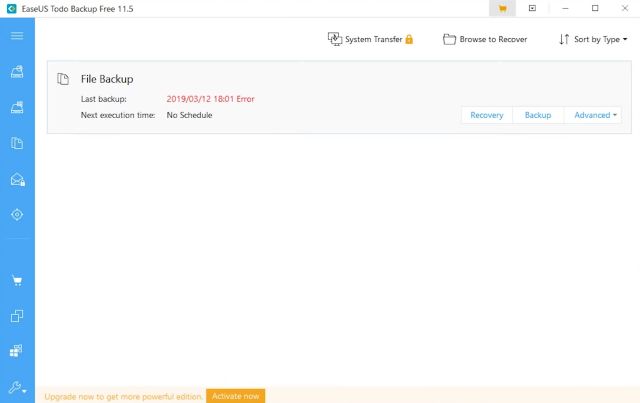Click the Activate now button
The height and width of the screenshot is (403, 640).
pos(236,396)
